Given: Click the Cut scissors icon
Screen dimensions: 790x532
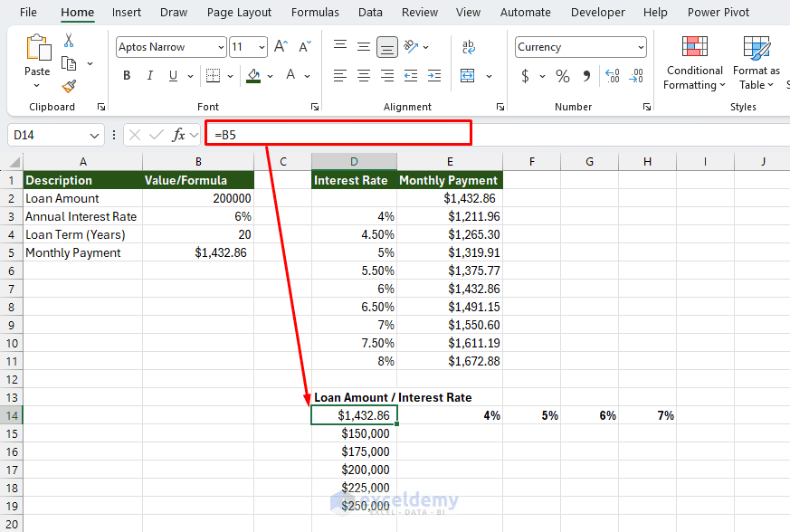Looking at the screenshot, I should click(x=69, y=41).
